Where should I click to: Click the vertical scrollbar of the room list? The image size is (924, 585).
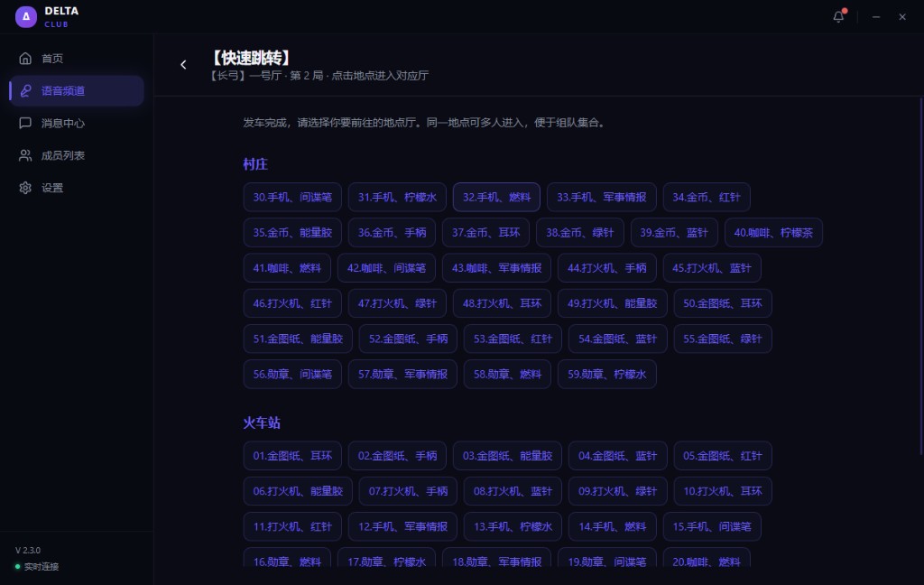(x=921, y=276)
